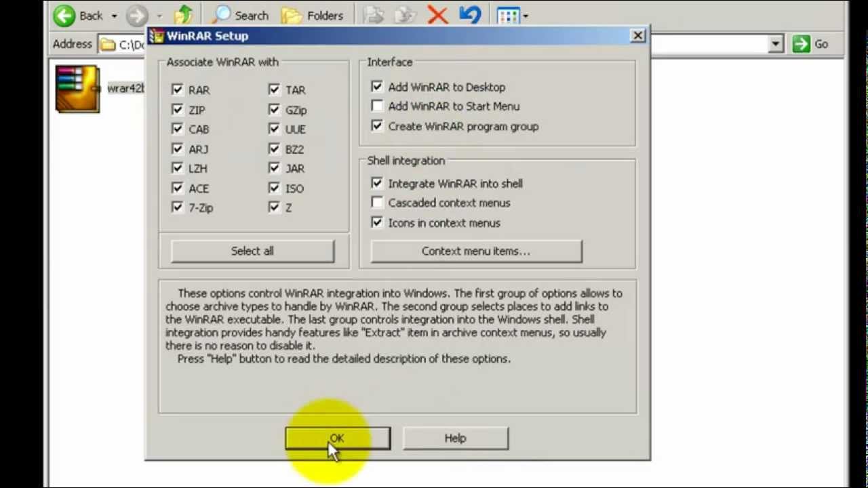Click the Forward arrow in Explorer toolbar
The image size is (868, 488).
click(x=138, y=16)
